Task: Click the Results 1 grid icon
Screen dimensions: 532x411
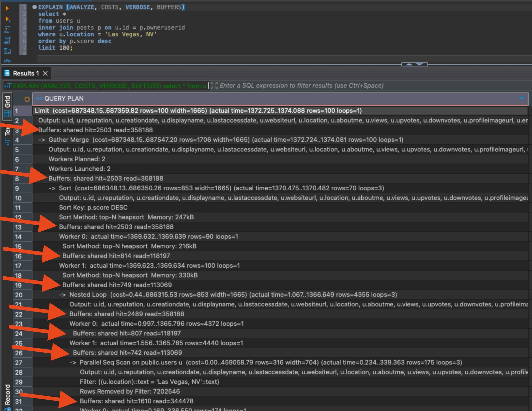Action: coord(7,73)
